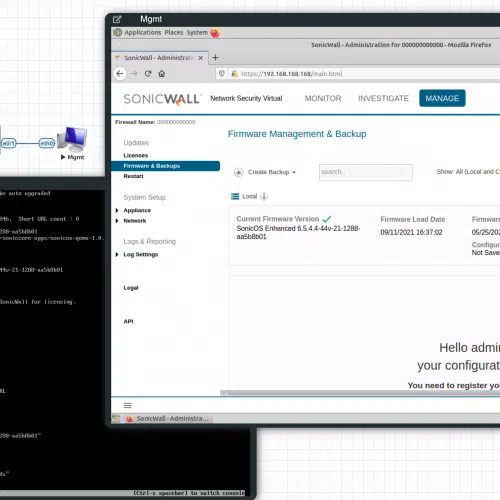
Task: Click the tracking protection shield icon
Action: [222, 73]
